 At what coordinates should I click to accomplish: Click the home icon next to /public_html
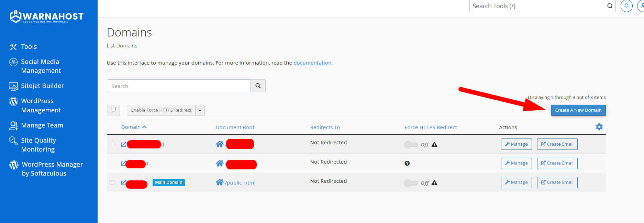pyautogui.click(x=220, y=182)
